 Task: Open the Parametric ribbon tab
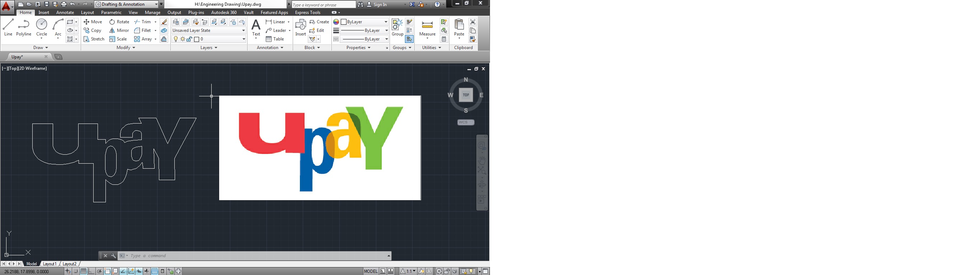coord(112,13)
